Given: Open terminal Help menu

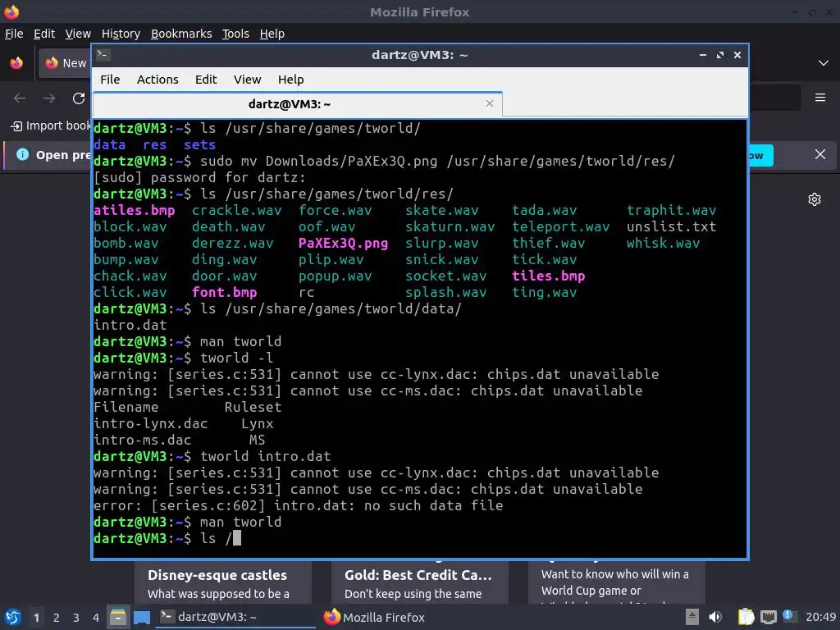Looking at the screenshot, I should pyautogui.click(x=291, y=80).
